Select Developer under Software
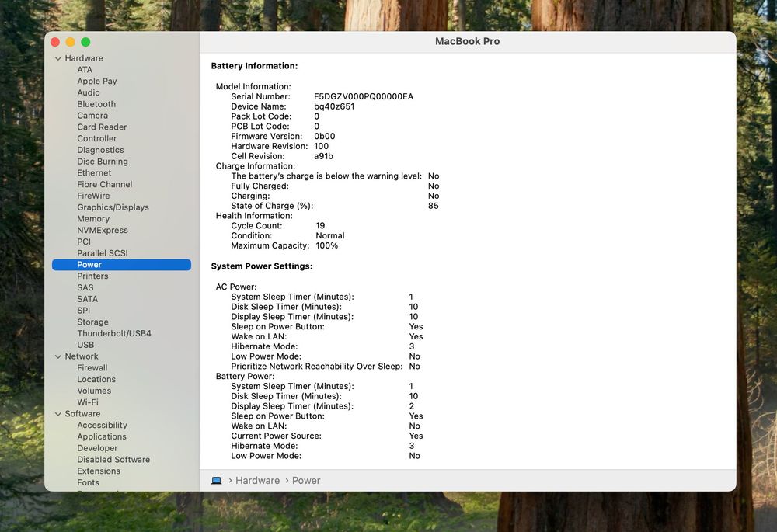 (97, 448)
